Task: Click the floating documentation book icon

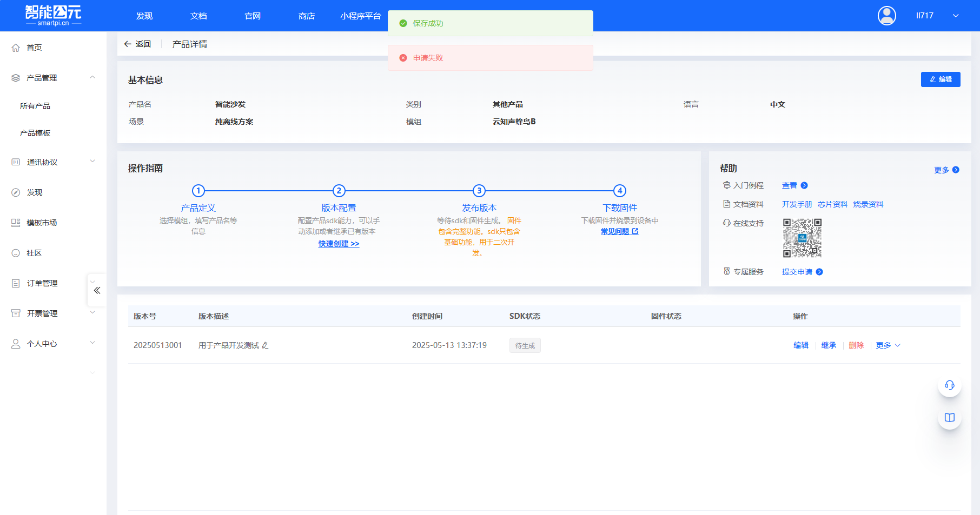Action: click(949, 417)
